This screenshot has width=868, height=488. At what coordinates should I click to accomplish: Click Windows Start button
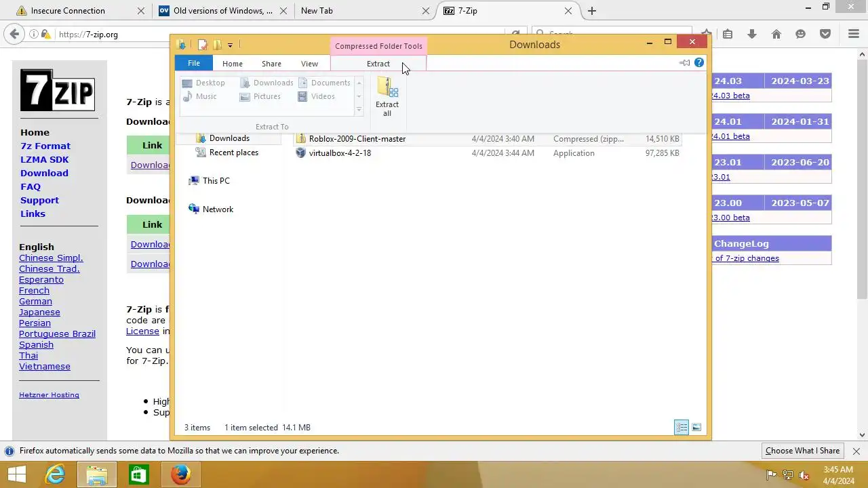[16, 474]
